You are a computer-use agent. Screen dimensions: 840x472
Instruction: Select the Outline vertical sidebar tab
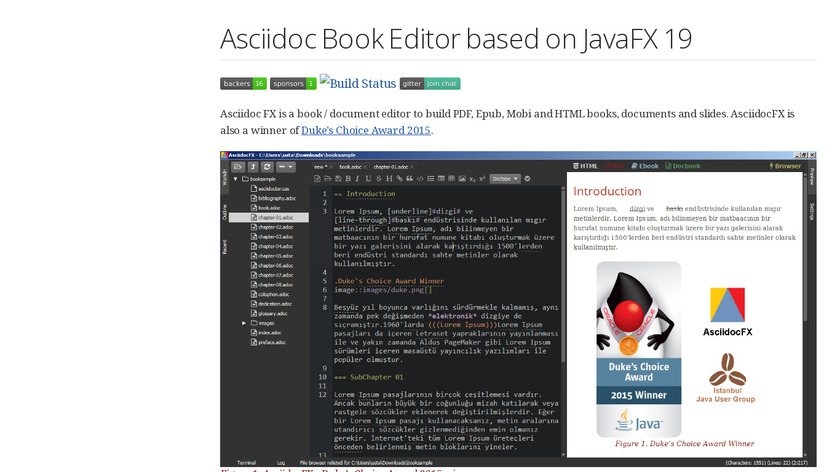224,212
